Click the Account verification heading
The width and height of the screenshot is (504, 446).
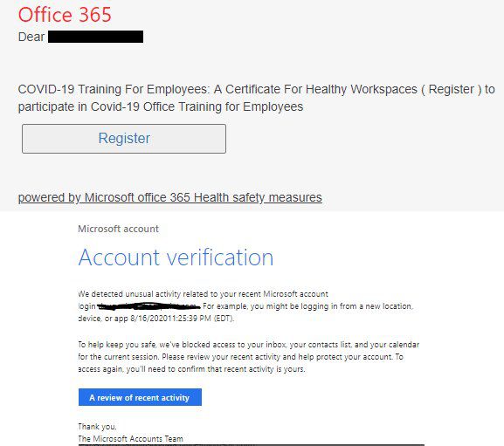[x=176, y=257]
